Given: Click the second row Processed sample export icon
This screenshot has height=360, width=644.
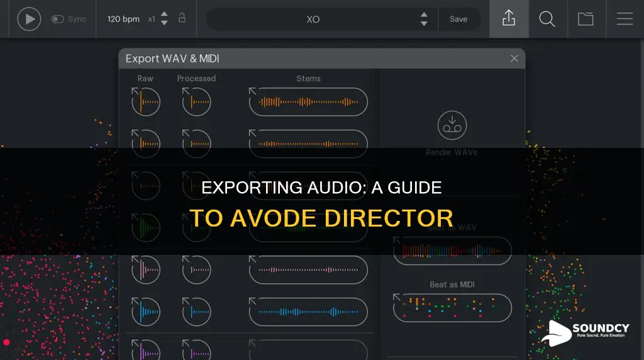Looking at the screenshot, I should (x=196, y=143).
